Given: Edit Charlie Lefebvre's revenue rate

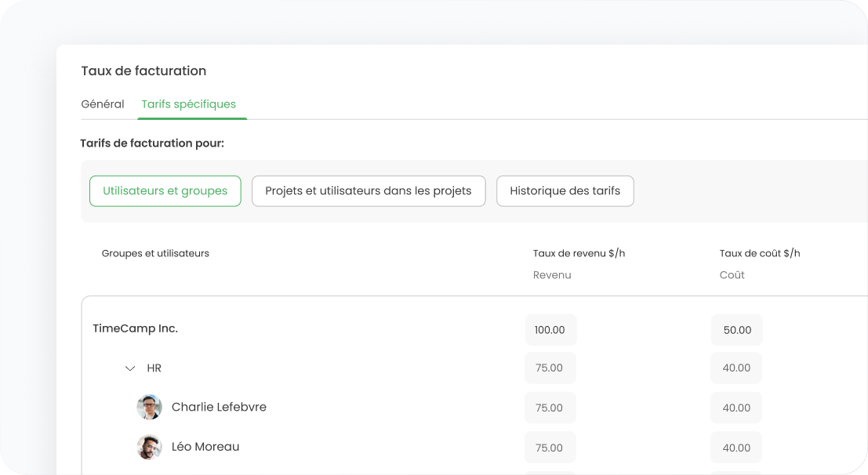Looking at the screenshot, I should pyautogui.click(x=550, y=408).
